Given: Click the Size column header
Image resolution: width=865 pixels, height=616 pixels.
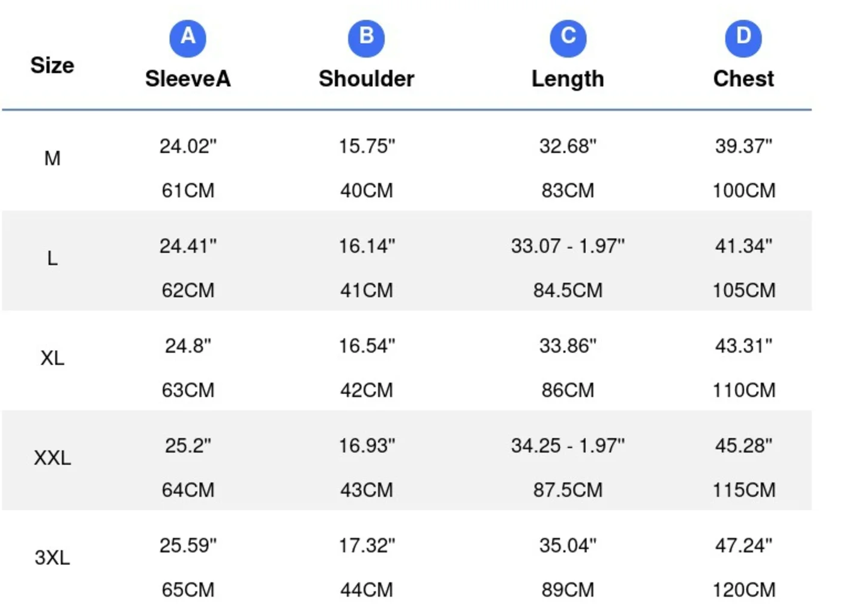Looking at the screenshot, I should pyautogui.click(x=52, y=65).
